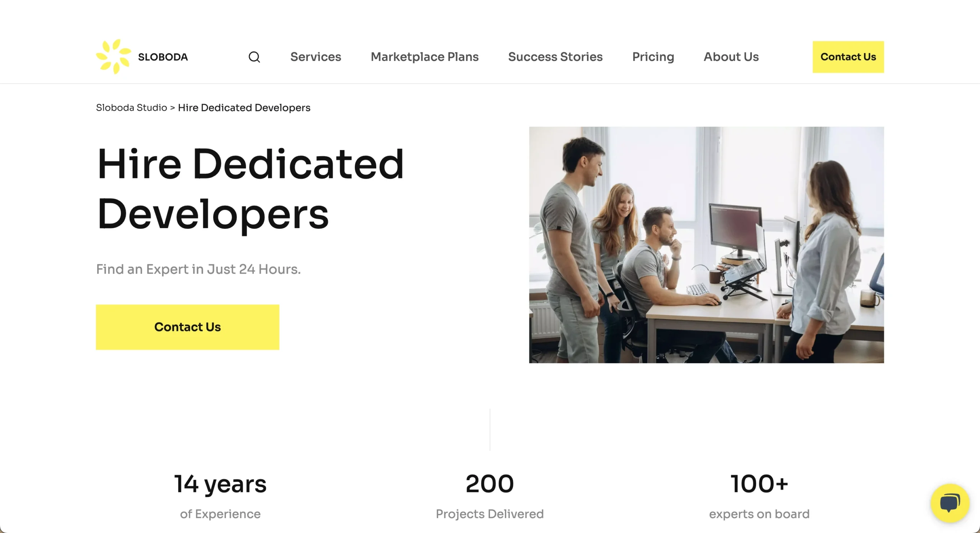This screenshot has width=980, height=533.
Task: Click the large hero Contact Us button
Action: pos(188,327)
